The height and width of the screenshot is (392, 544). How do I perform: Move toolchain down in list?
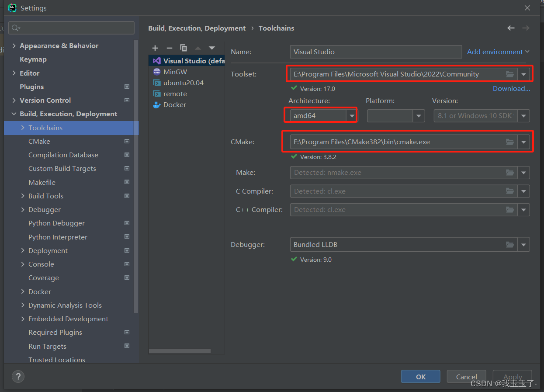pyautogui.click(x=212, y=48)
